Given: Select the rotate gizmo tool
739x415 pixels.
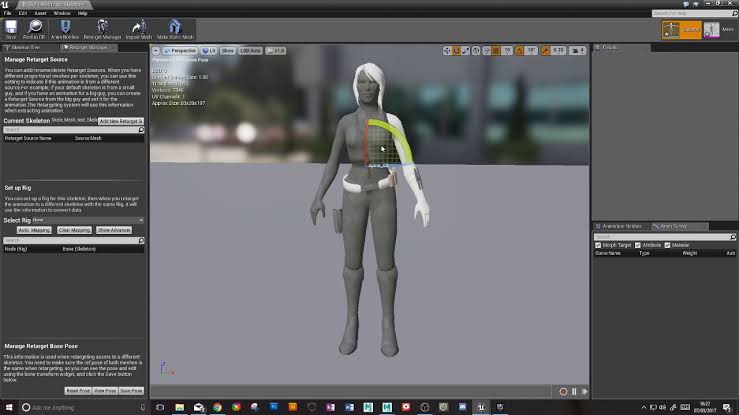Looking at the screenshot, I should [x=456, y=50].
